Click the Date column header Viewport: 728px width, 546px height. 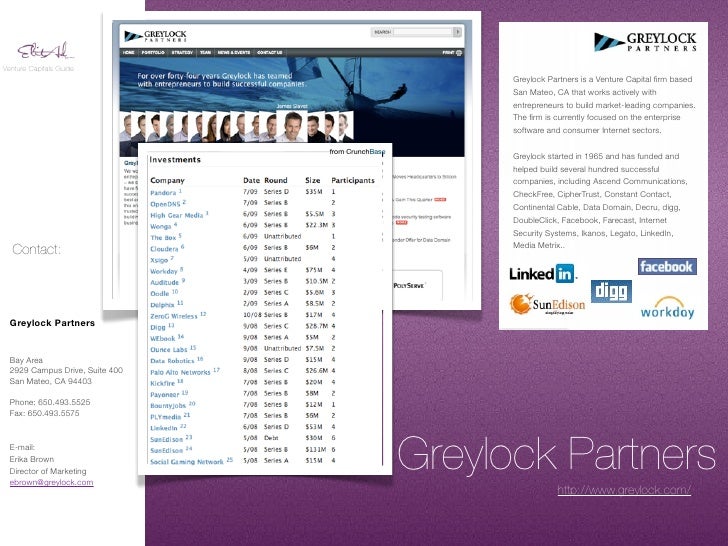[251, 180]
